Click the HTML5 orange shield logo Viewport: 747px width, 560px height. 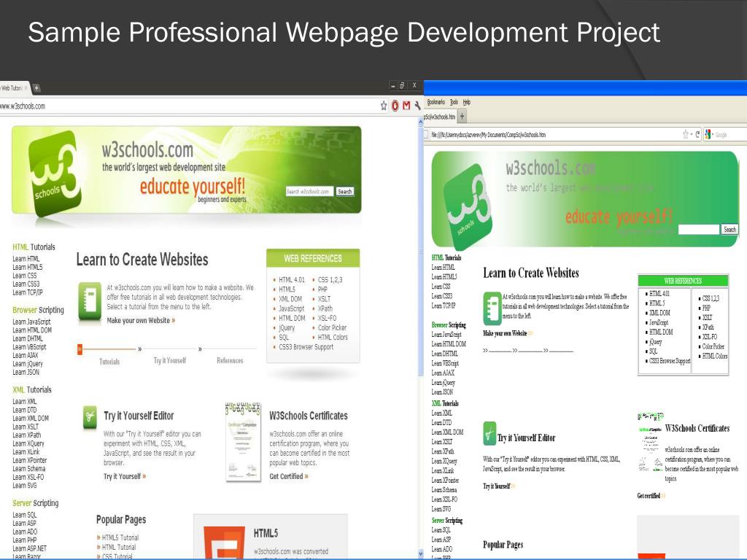[224, 542]
